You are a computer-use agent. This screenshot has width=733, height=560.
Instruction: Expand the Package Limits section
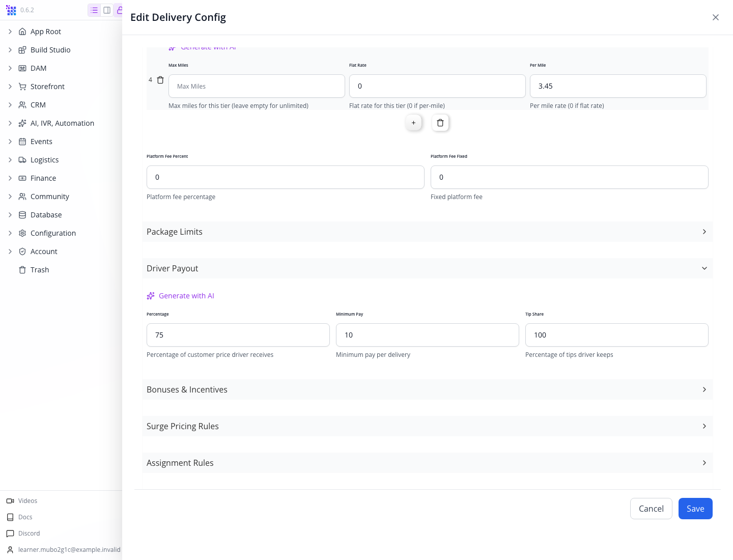428,232
